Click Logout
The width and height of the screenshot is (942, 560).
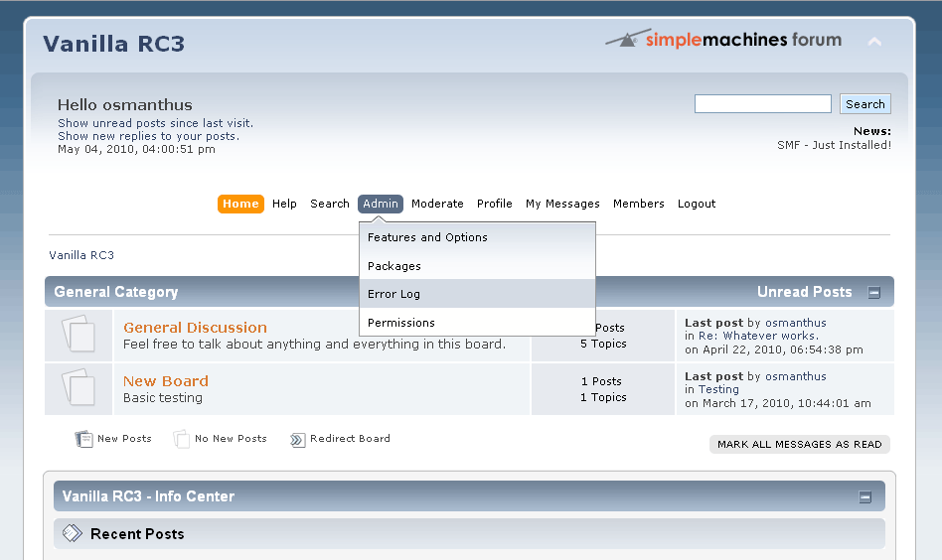point(697,205)
